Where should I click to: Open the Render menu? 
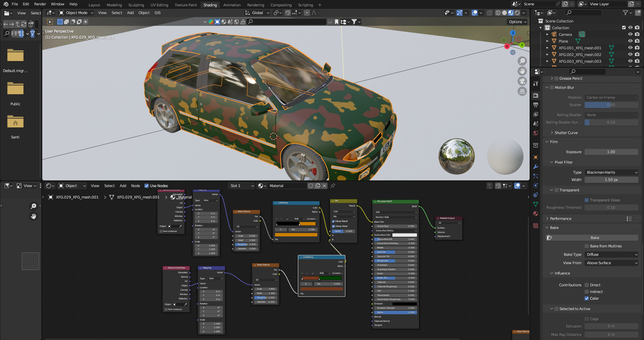[40, 4]
